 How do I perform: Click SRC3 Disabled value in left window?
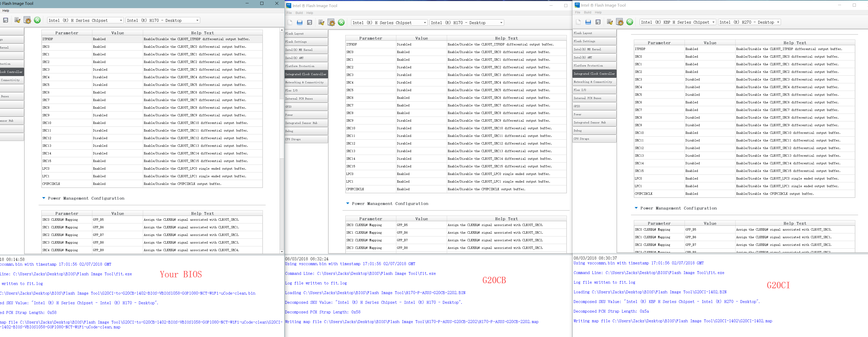[117, 70]
